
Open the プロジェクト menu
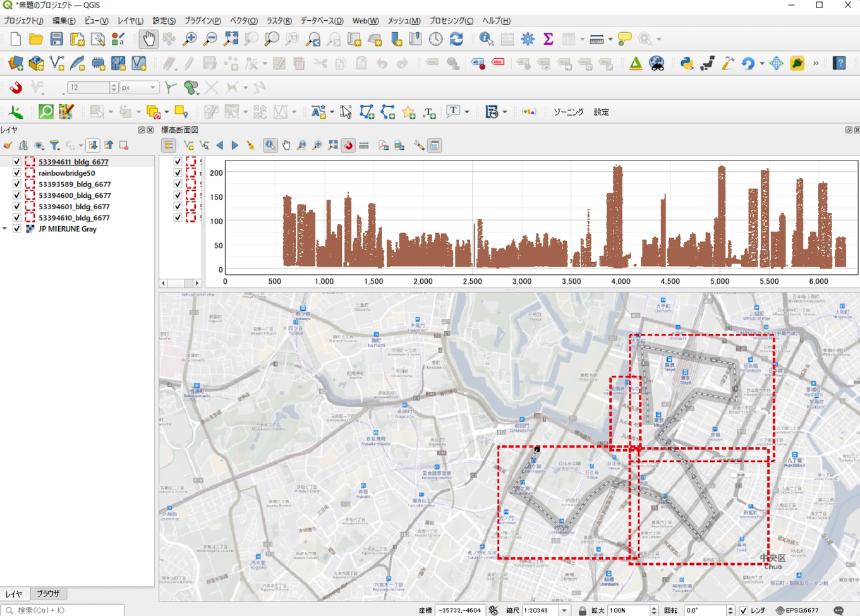(23, 21)
